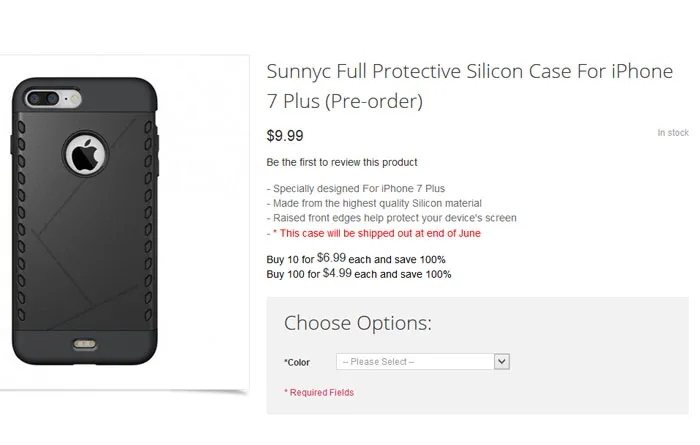Click the $9.99 product price
700x445 pixels.
click(x=284, y=136)
